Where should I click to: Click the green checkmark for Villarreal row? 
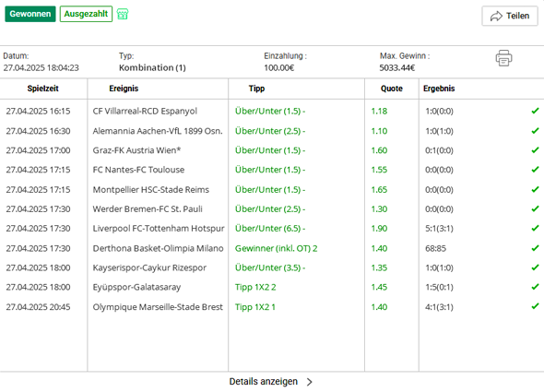[535, 111]
